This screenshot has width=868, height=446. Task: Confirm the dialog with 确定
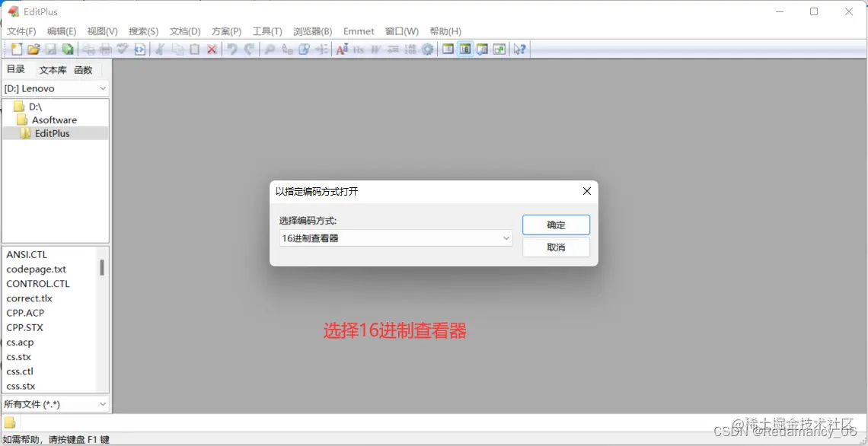[x=556, y=225]
